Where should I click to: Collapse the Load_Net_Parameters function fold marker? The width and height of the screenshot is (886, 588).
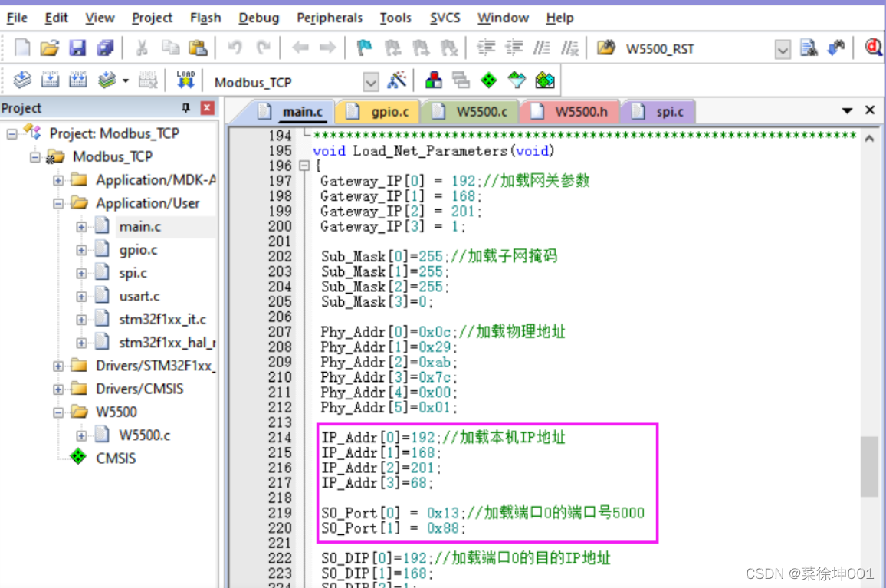pyautogui.click(x=304, y=166)
